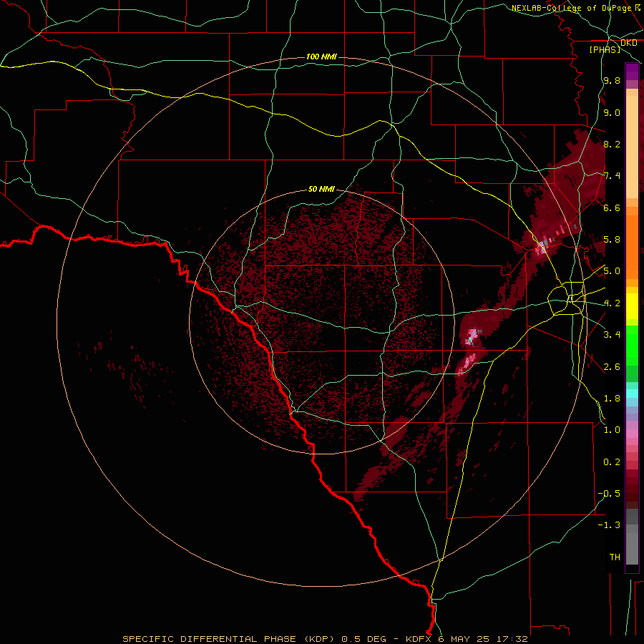Image resolution: width=644 pixels, height=644 pixels.
Task: Click the 9.8 scale value
Action: tap(612, 80)
